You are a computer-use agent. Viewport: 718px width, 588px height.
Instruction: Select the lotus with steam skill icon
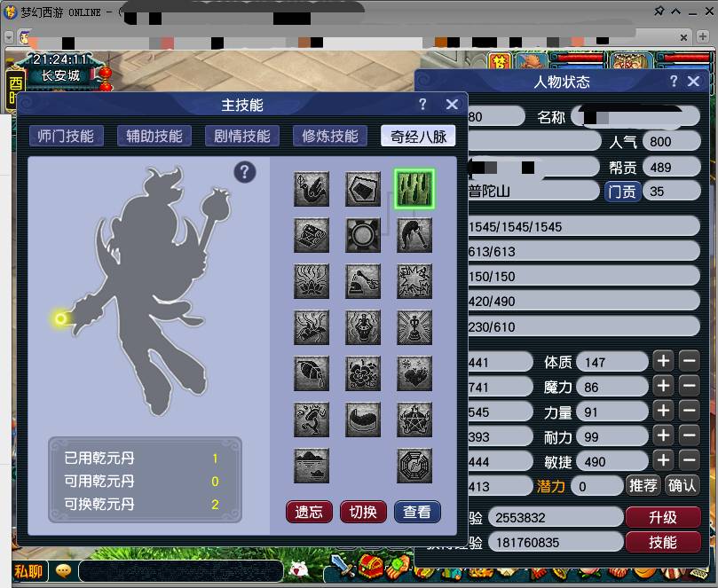(312, 281)
